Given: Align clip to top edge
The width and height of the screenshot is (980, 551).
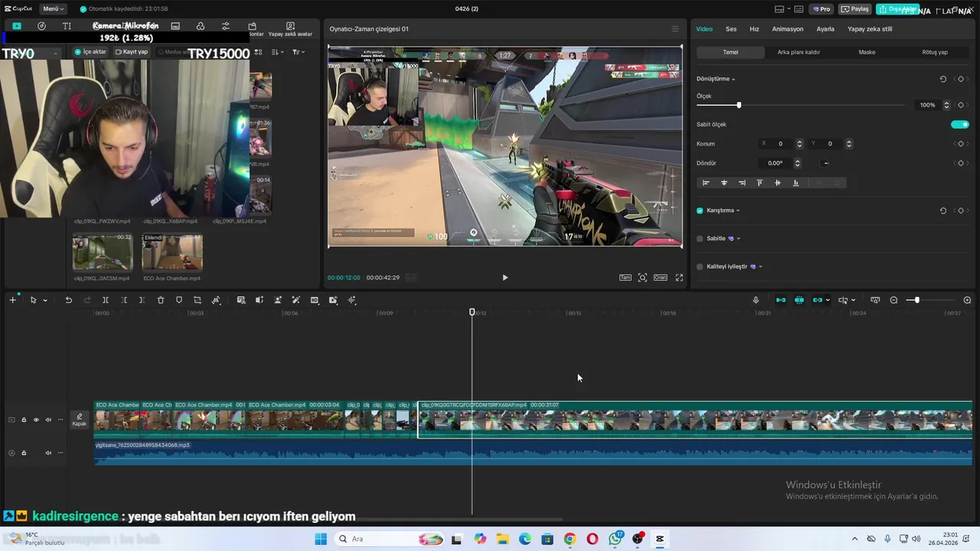Looking at the screenshot, I should point(759,183).
